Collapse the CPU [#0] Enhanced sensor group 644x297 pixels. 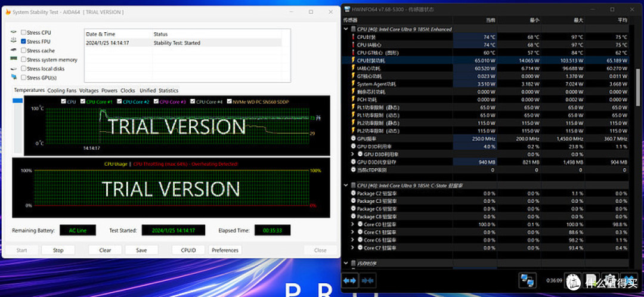click(346, 29)
